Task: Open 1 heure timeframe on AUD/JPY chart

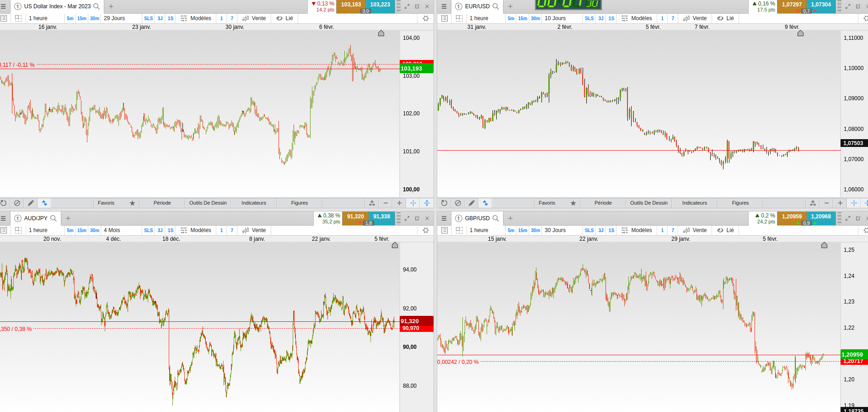Action: [38, 230]
